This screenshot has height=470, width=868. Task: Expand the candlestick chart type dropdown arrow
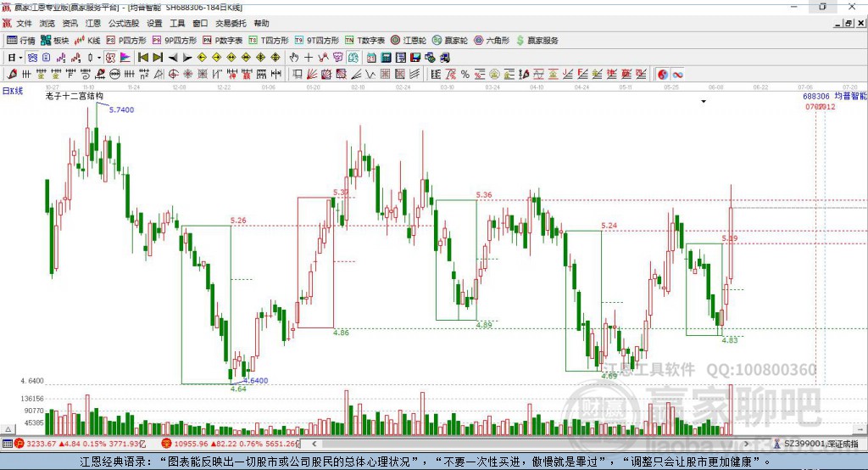(99, 58)
